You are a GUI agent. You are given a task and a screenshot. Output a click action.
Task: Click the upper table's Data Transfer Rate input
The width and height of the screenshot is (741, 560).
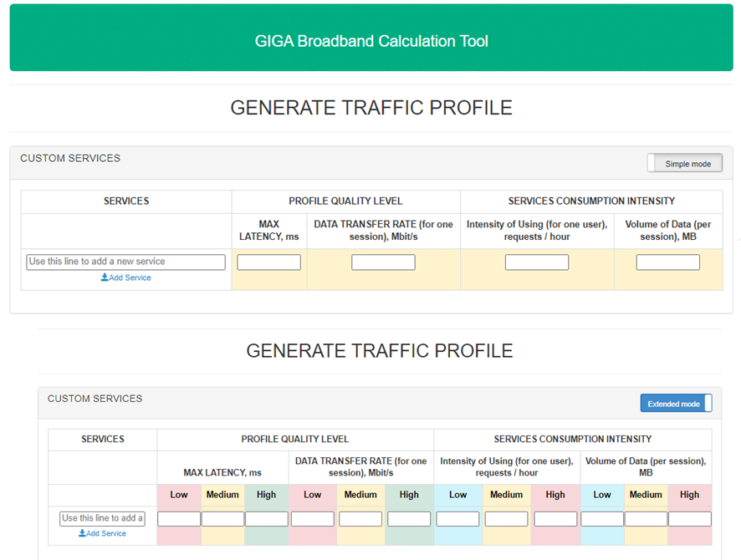point(383,262)
